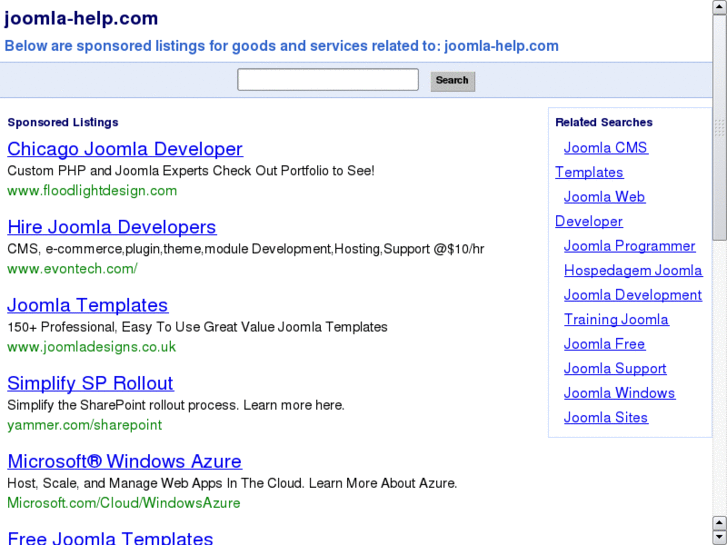Click '150+ Professional, Easy To Use' description
Viewport: 727px width, 545px height.
coord(198,327)
